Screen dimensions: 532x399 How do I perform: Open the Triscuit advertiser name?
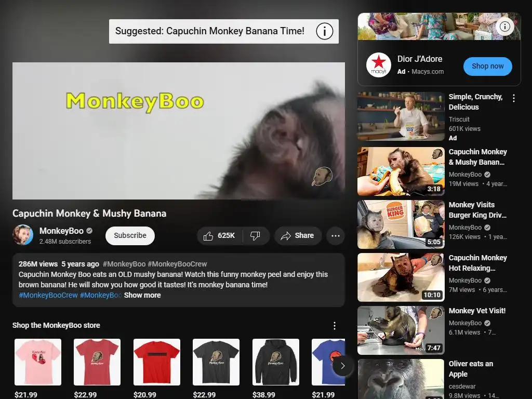(x=459, y=119)
